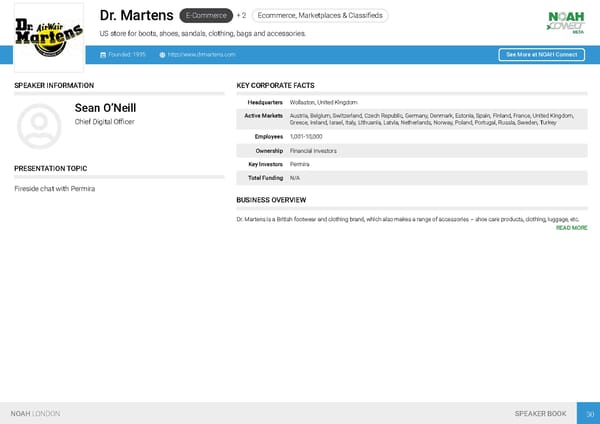Image resolution: width=600 pixels, height=424 pixels.
Task: Click the Permira key investor value
Action: (x=299, y=163)
